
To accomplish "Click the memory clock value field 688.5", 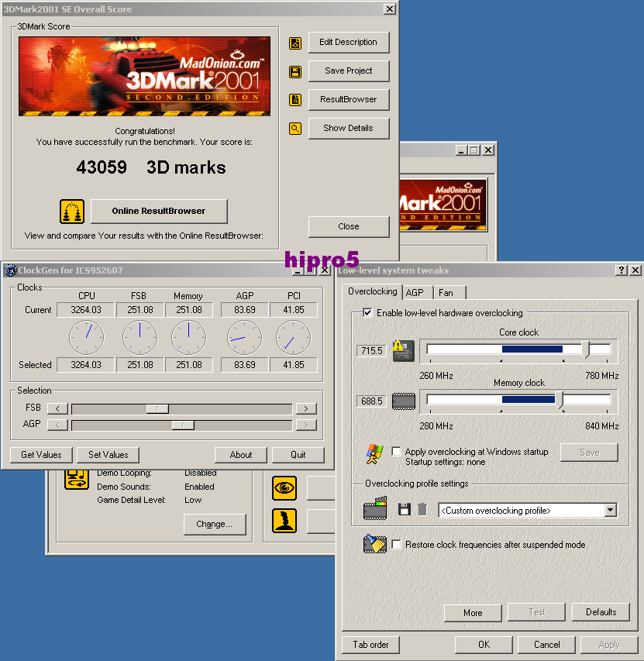I will point(371,401).
